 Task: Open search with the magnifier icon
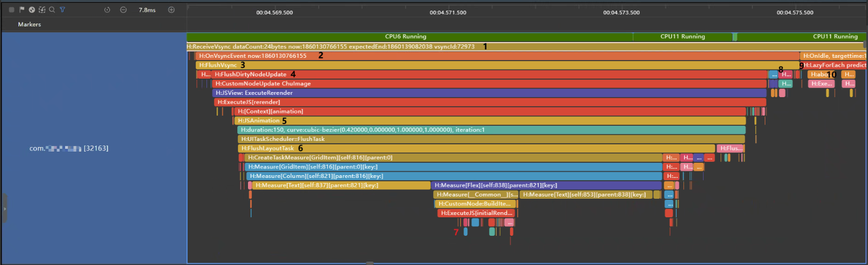point(52,10)
